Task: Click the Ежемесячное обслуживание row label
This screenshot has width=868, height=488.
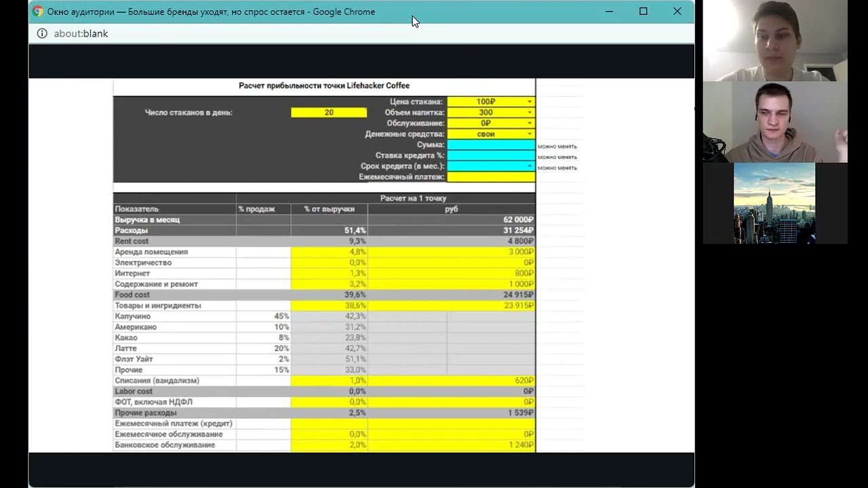Action: [x=169, y=434]
